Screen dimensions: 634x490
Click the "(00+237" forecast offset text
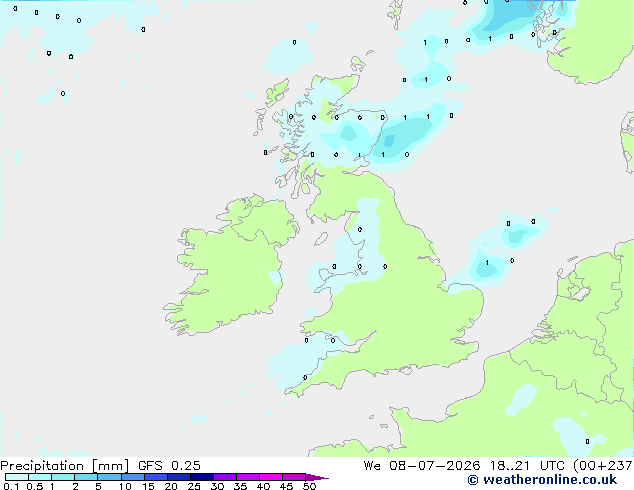point(603,466)
